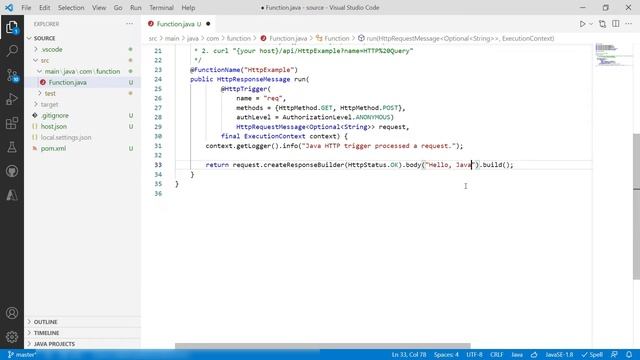The image size is (640, 360).
Task: Open the Run and Debug view
Action: [12, 99]
